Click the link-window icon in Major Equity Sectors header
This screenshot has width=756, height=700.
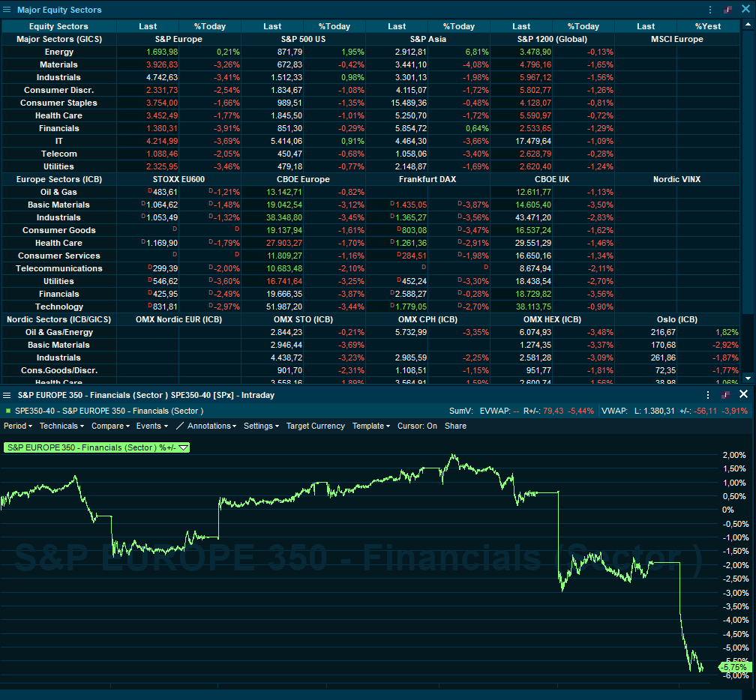tap(727, 10)
